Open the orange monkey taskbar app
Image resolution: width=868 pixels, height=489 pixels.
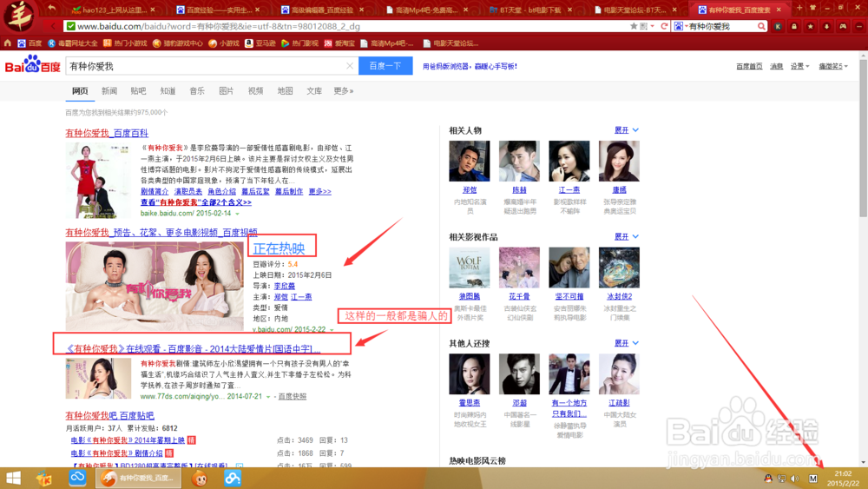pyautogui.click(x=200, y=478)
